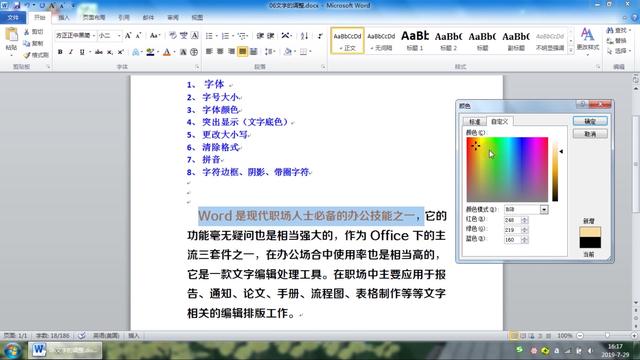Toggle Strikethrough formatting
The image size is (640, 360).
coord(98,52)
